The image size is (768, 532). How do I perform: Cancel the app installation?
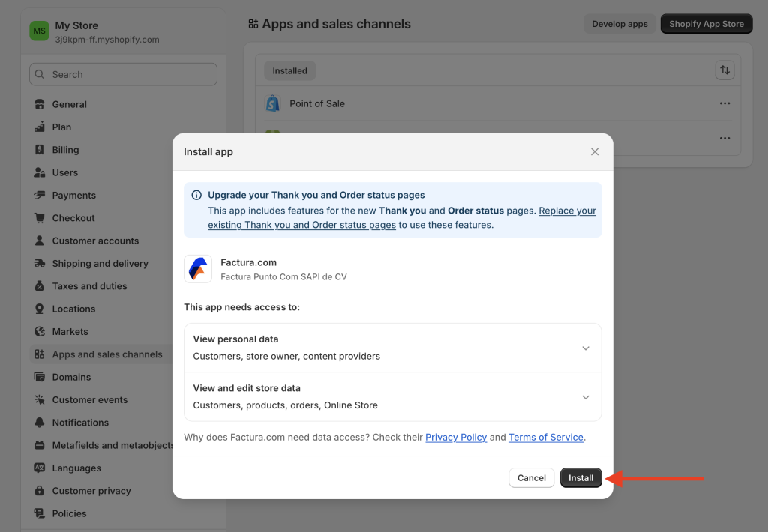532,477
